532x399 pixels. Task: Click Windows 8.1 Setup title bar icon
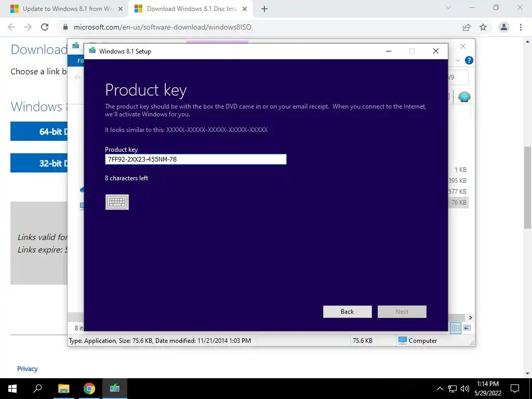coord(92,51)
